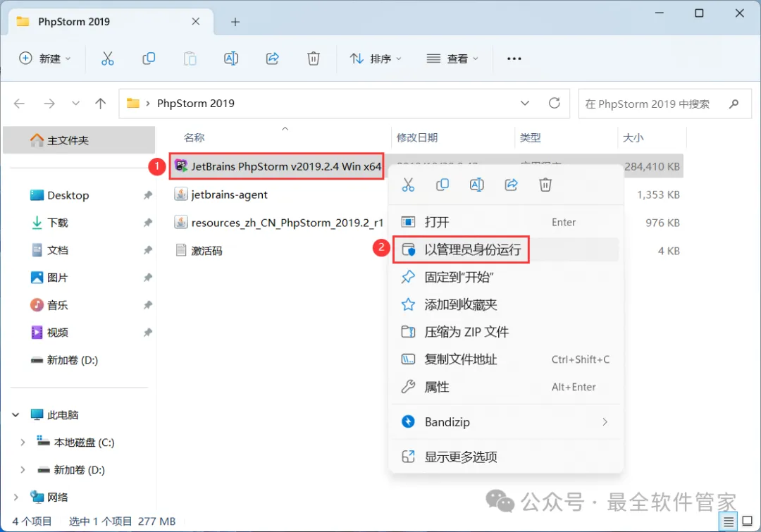Screen dimensions: 761x532
Task: Switch to large icons view in status bar
Action: pos(748,521)
